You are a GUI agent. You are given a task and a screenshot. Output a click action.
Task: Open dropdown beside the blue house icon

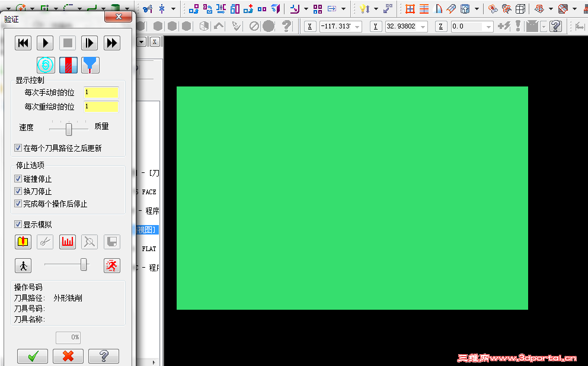pos(476,9)
